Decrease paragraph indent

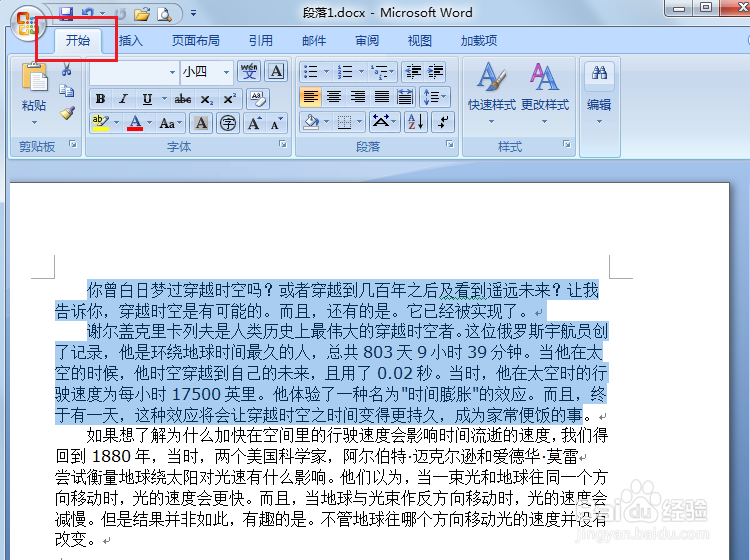[x=413, y=72]
